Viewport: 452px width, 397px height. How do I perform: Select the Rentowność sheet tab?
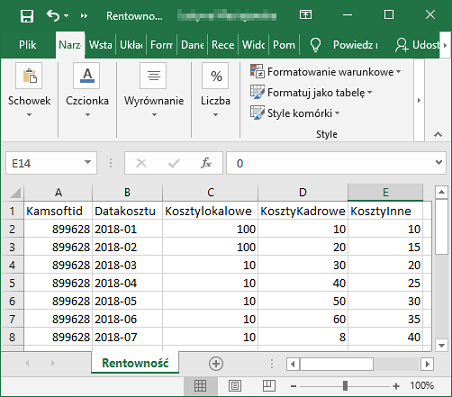coord(135,363)
